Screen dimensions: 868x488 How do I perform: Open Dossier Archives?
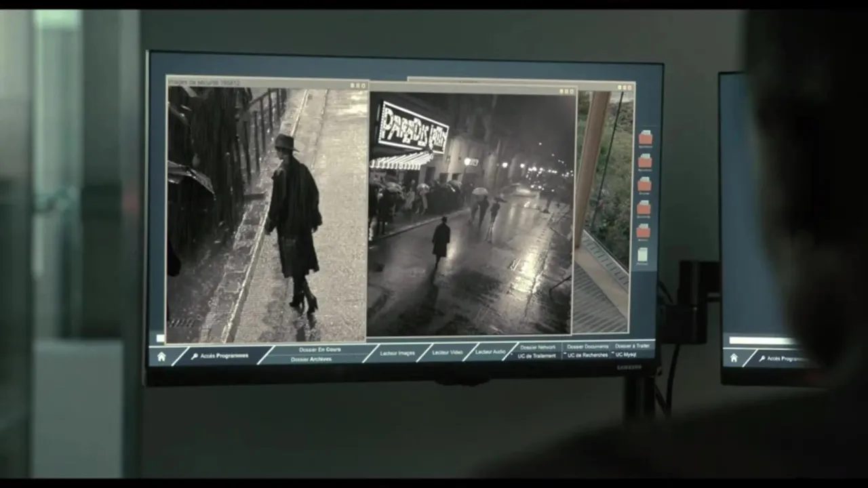(311, 359)
